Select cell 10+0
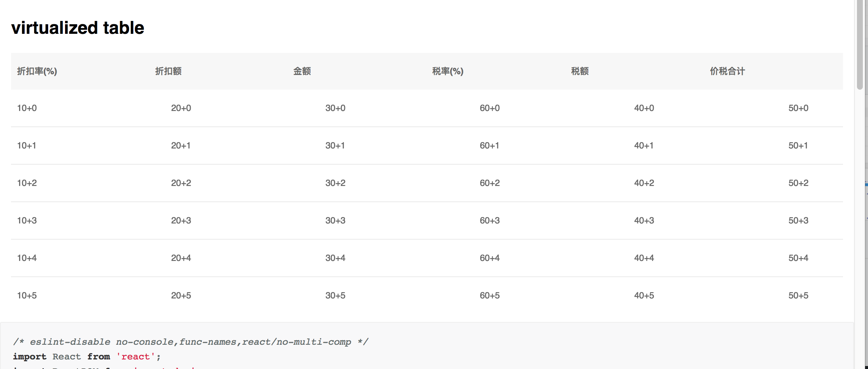Screen dimensions: 868x369 27,108
